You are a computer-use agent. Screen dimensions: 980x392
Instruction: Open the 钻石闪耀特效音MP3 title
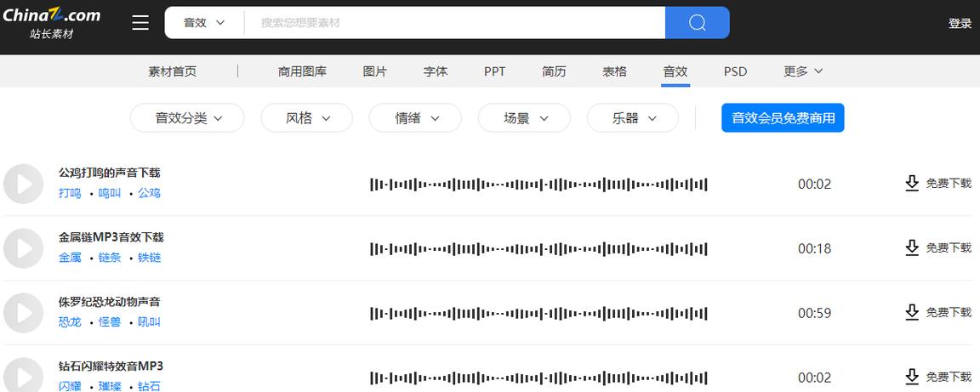tap(111, 366)
